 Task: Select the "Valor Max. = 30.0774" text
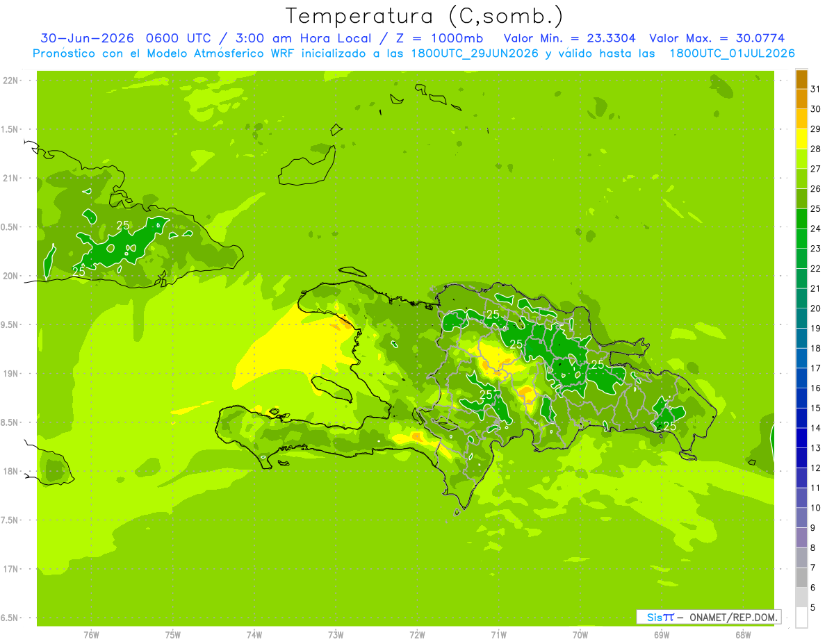721,38
